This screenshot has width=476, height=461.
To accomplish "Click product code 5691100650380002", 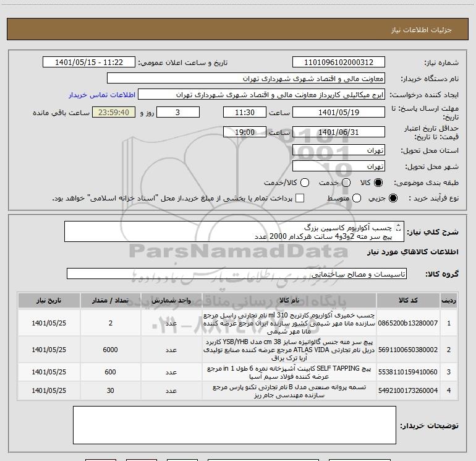I will click(408, 350).
